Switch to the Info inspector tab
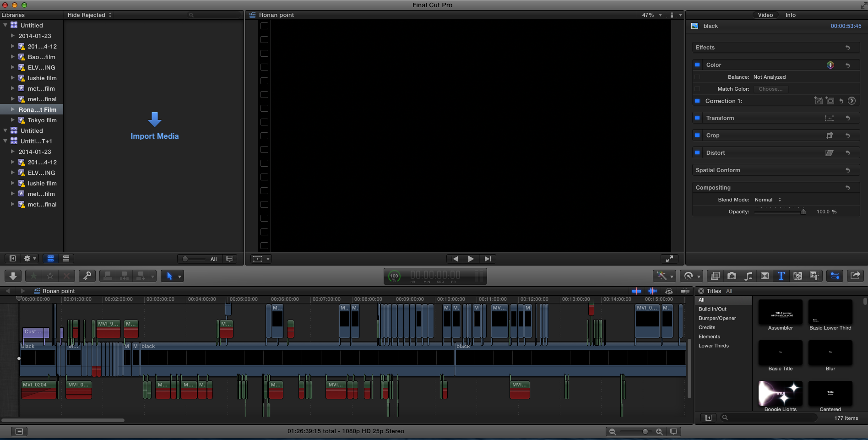The height and width of the screenshot is (440, 868). [791, 15]
